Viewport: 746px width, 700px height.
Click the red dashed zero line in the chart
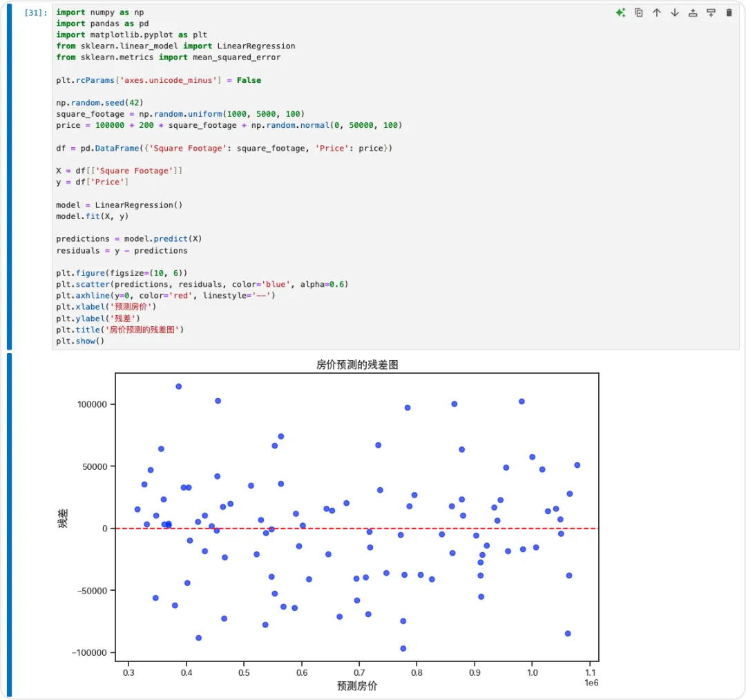[x=357, y=529]
